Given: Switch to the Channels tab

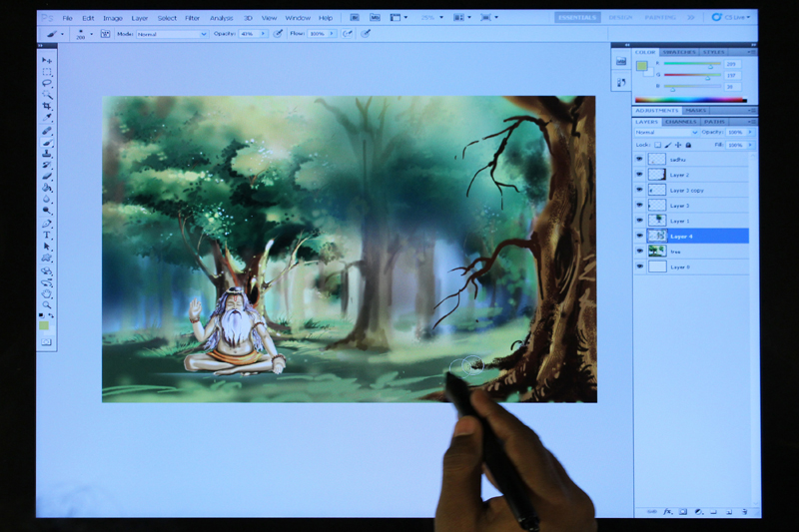Looking at the screenshot, I should [680, 122].
